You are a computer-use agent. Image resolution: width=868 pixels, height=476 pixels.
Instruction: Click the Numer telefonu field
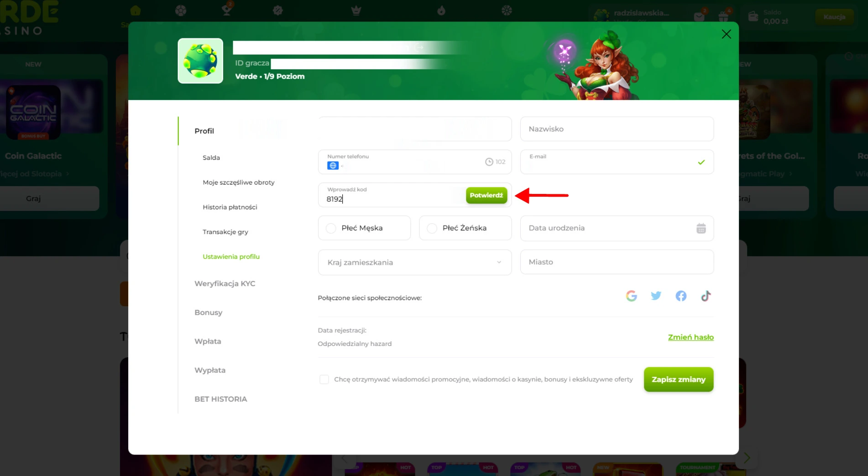click(x=414, y=162)
